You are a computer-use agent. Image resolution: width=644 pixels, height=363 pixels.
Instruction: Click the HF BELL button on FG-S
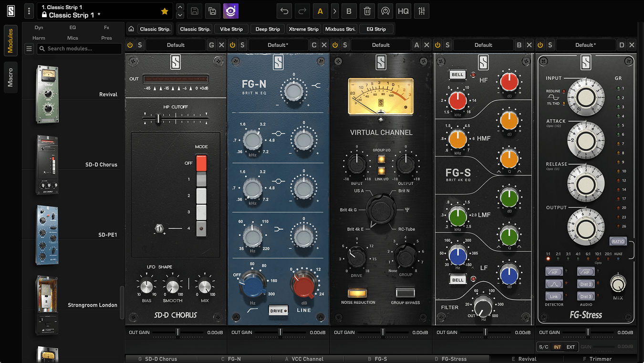point(458,75)
